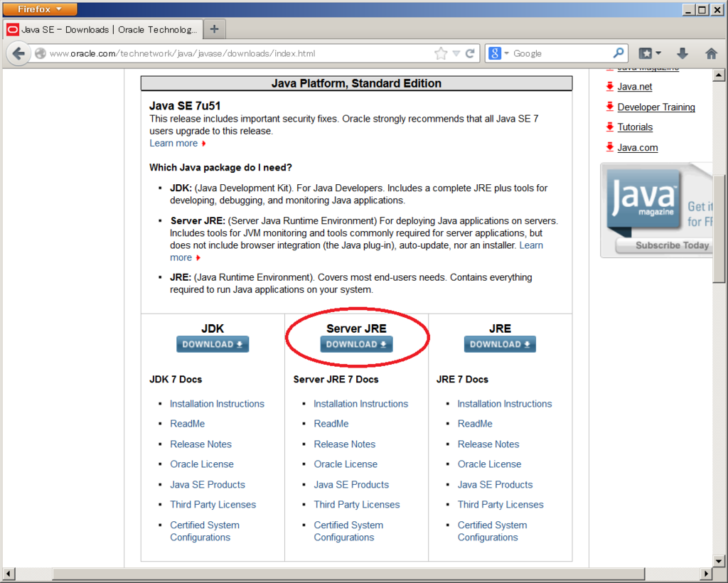Reload the page with the refresh icon
Viewport: 728px width, 583px height.
pos(470,53)
